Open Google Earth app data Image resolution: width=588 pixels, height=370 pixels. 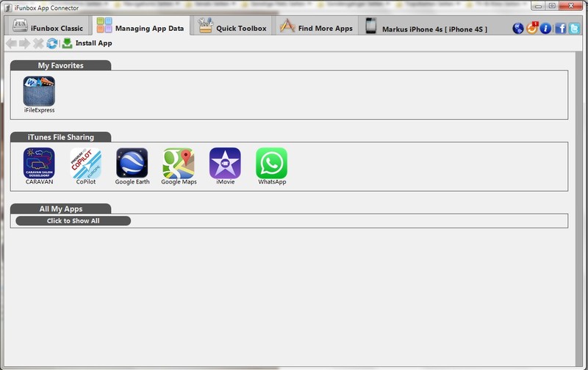(x=132, y=163)
